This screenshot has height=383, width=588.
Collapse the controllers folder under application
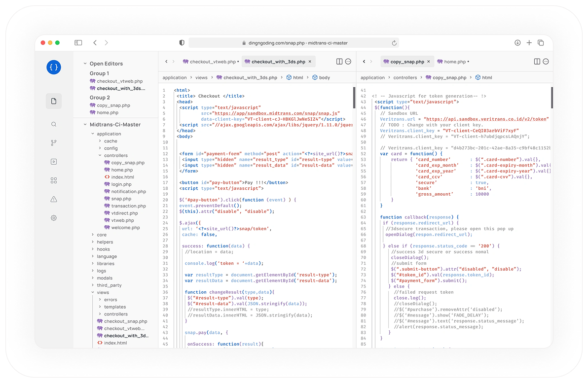click(100, 156)
